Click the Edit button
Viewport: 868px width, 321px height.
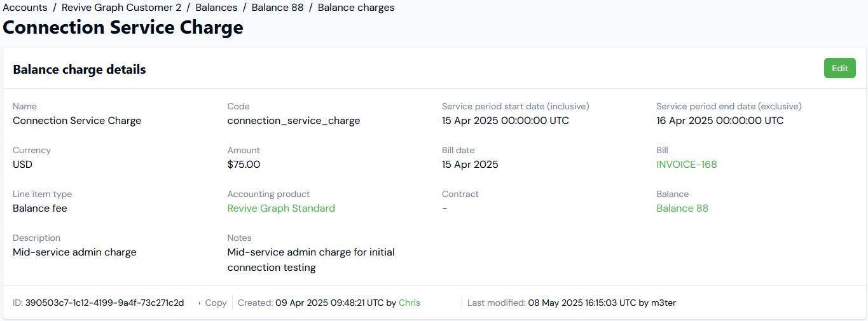(840, 68)
